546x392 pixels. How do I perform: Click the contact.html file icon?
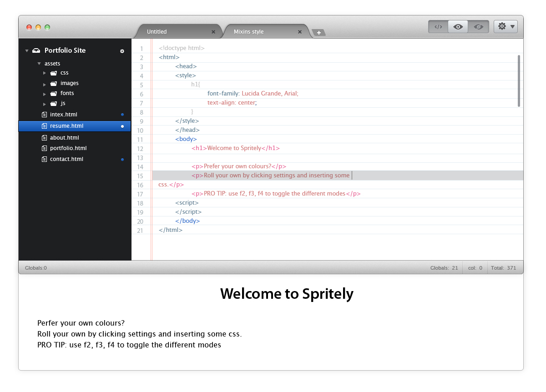coord(44,159)
